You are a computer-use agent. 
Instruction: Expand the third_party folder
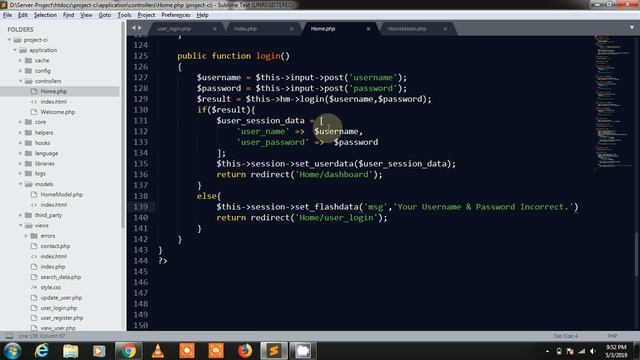[20, 215]
